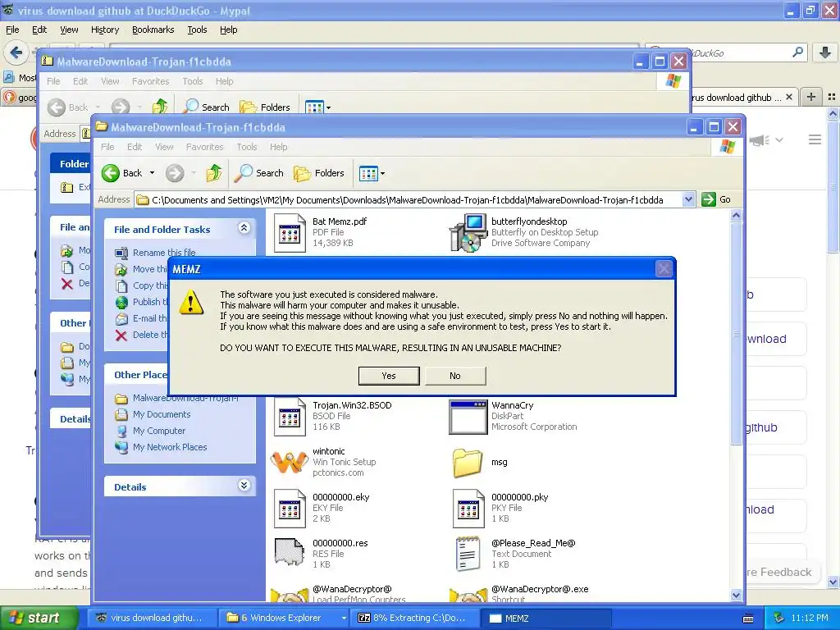
Task: Click the Mypal browser back arrow
Action: point(16,52)
